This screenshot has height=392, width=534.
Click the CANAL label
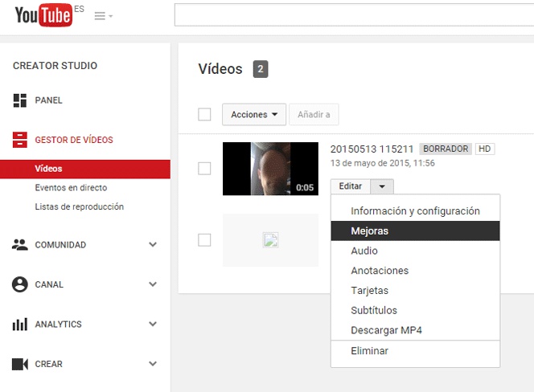click(49, 284)
